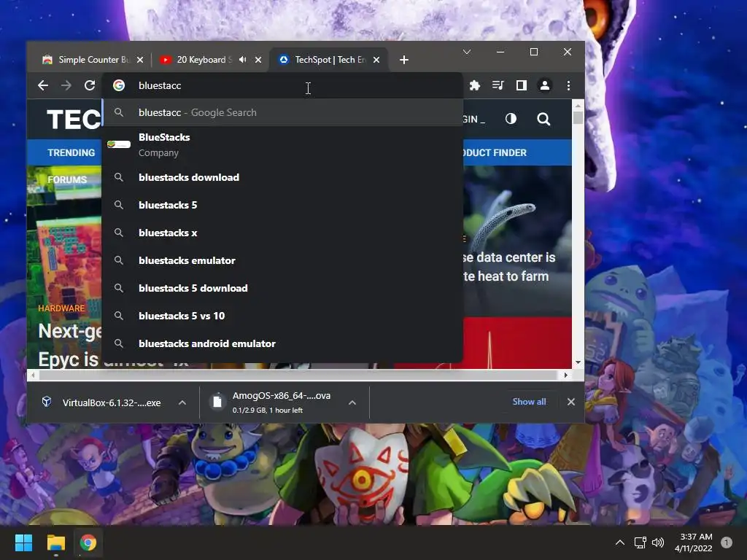Click the vertical scrollbar down arrow
The width and height of the screenshot is (747, 560).
pyautogui.click(x=578, y=362)
